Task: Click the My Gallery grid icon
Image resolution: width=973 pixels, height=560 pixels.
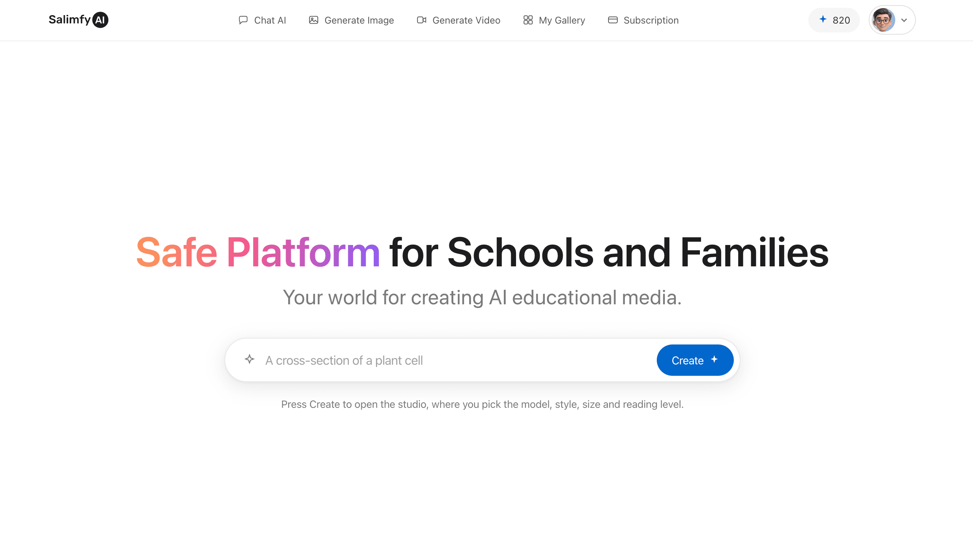Action: (x=528, y=20)
